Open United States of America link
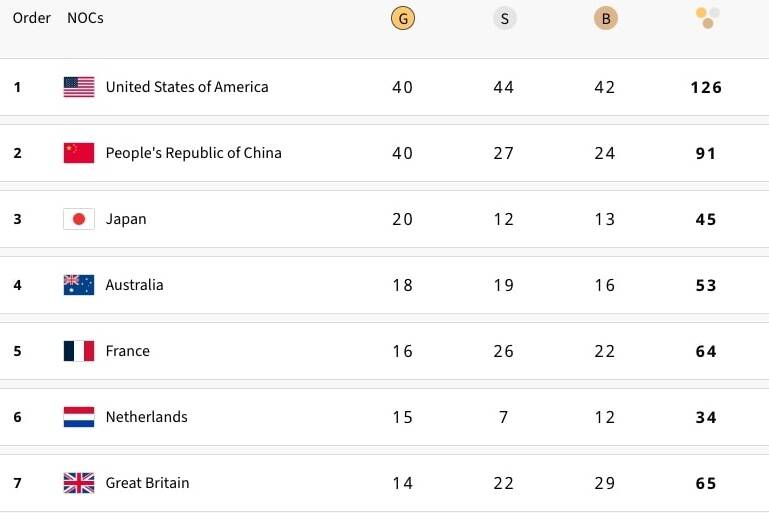 (x=187, y=87)
